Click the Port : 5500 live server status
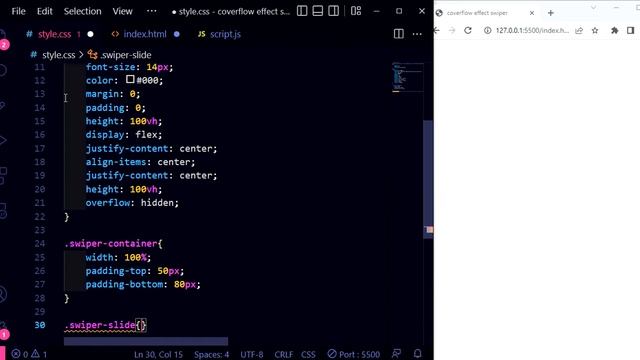The image size is (640, 360). pos(354,354)
